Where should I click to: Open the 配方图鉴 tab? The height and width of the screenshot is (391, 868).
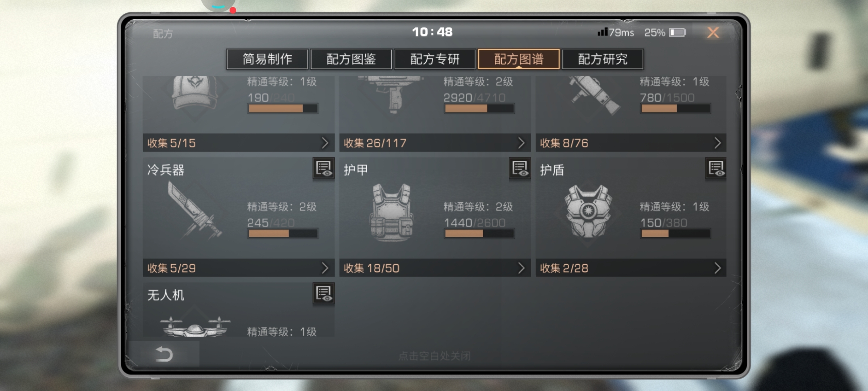coord(351,59)
